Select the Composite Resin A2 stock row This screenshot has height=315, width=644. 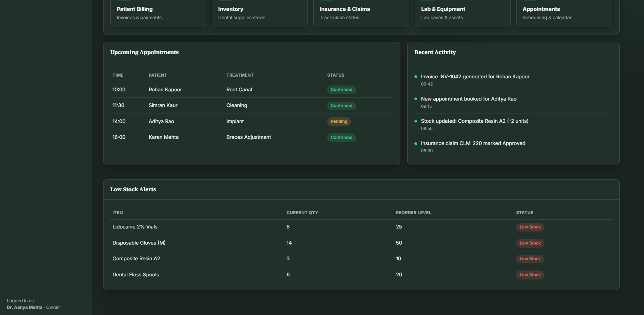point(361,259)
